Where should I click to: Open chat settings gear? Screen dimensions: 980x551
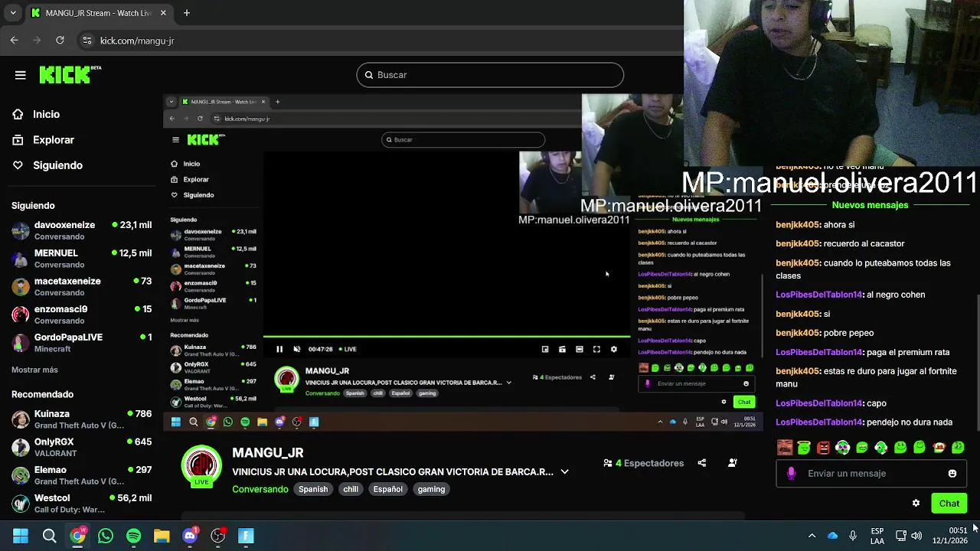pos(916,504)
